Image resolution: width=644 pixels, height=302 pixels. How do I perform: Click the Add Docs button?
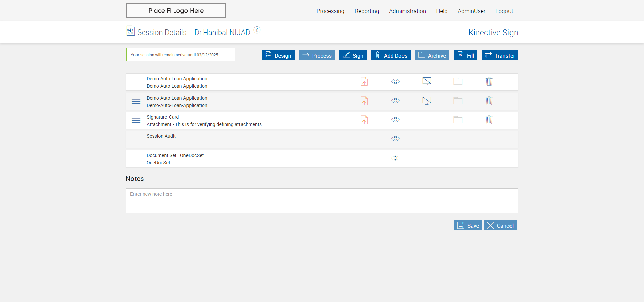click(x=391, y=55)
